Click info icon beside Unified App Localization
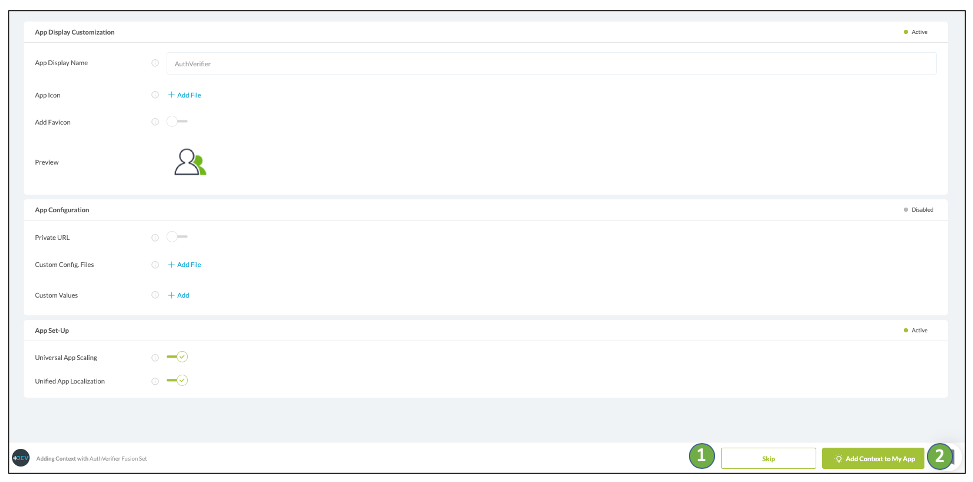 tap(155, 381)
